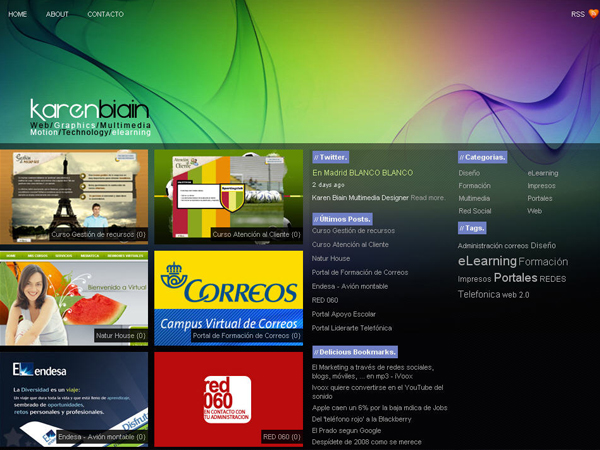The image size is (600, 450).
Task: Open bookmark 'Ivoox quiere convertirse en el YouTube'
Action: [377, 392]
